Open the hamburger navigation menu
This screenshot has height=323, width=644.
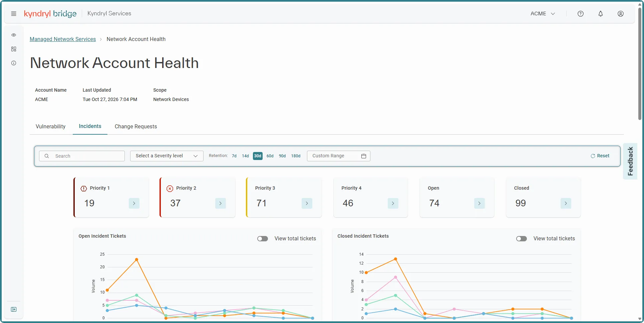coord(14,14)
